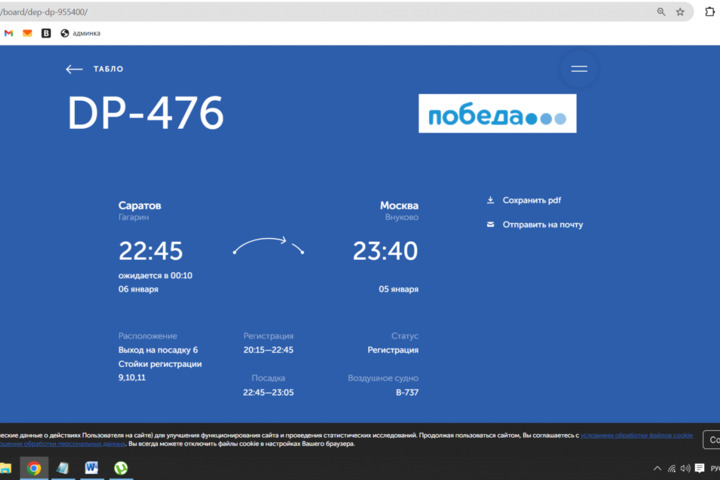The image size is (720, 480).
Task: Open the zoom magnifier icon in address bar
Action: click(x=661, y=12)
